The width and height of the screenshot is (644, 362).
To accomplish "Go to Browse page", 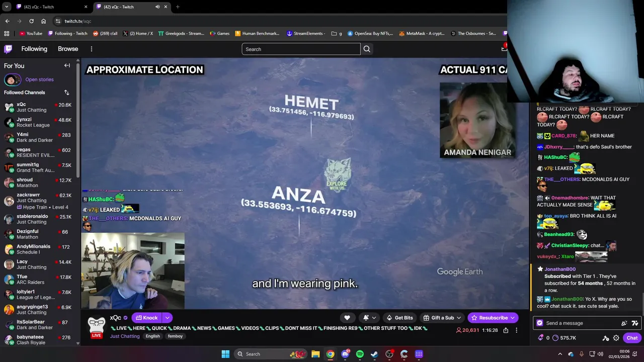I will click(68, 49).
